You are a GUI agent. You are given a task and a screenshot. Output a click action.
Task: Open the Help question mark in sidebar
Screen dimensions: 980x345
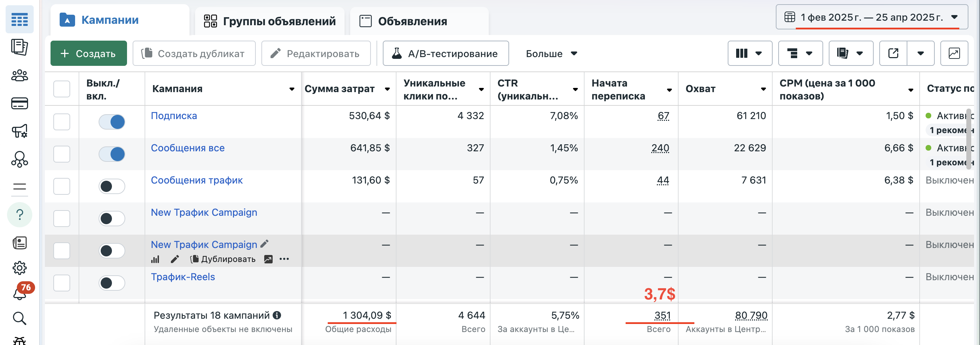tap(20, 214)
